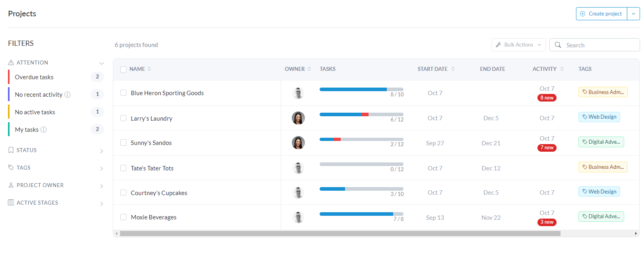This screenshot has width=644, height=254.
Task: Toggle the select-all checkbox in header
Action: coord(124,69)
